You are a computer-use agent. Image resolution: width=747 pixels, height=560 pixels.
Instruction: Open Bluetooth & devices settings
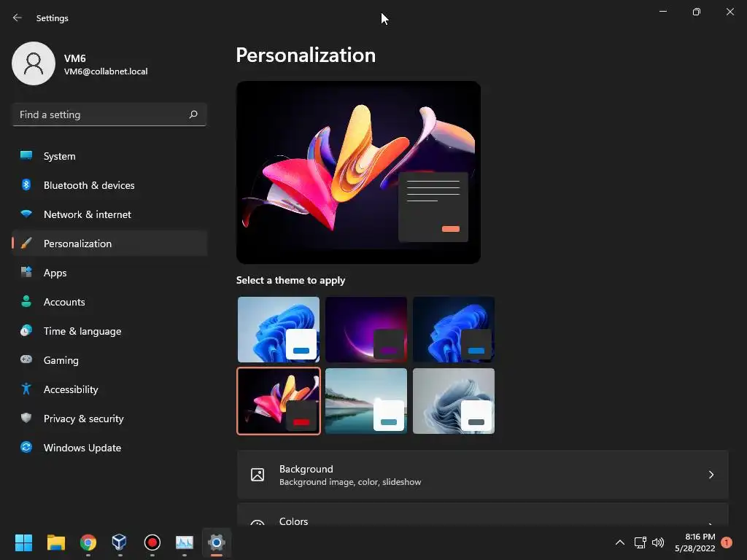pyautogui.click(x=109, y=184)
